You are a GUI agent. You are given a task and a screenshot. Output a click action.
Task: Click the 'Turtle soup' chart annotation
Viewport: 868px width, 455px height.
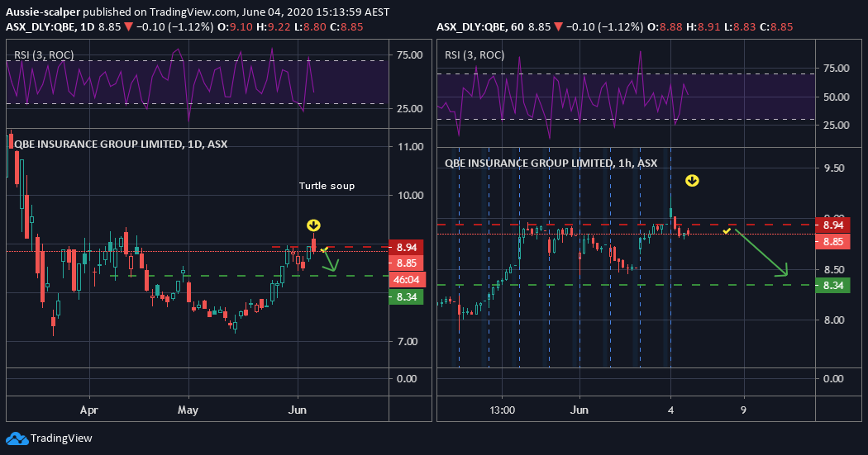click(327, 186)
